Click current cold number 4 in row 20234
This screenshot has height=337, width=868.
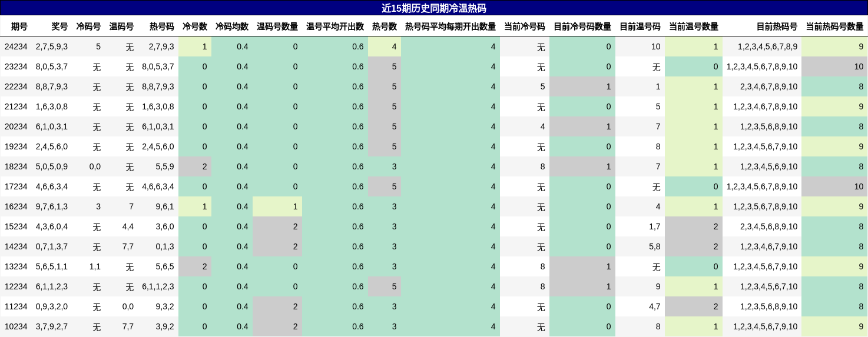pyautogui.click(x=542, y=126)
